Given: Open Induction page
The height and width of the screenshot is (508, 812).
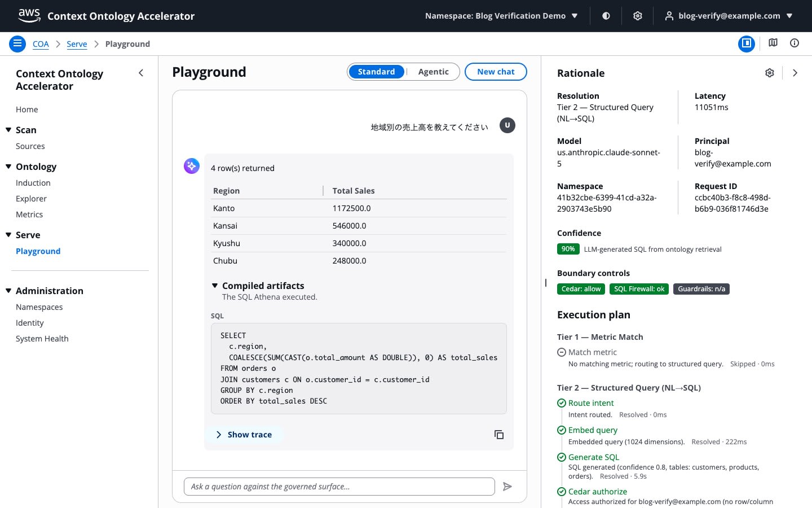Looking at the screenshot, I should point(33,183).
